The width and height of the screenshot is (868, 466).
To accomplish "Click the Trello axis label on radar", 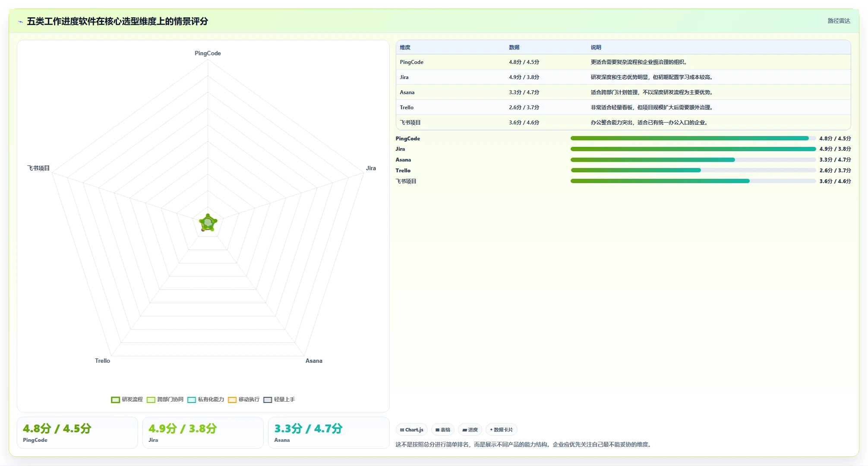I will point(102,361).
